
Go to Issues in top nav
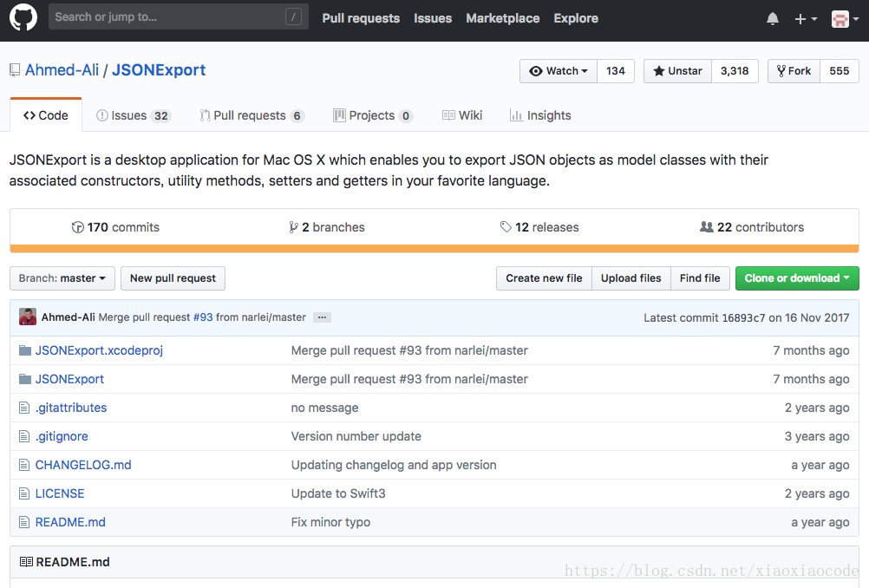(x=433, y=18)
